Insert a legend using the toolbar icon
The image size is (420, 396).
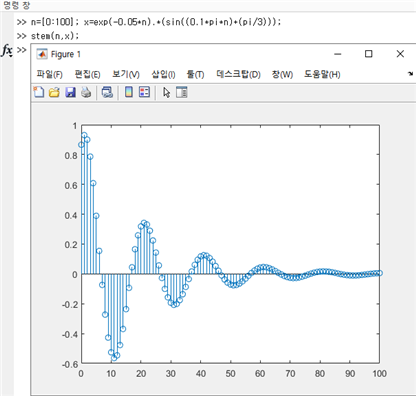click(x=144, y=92)
